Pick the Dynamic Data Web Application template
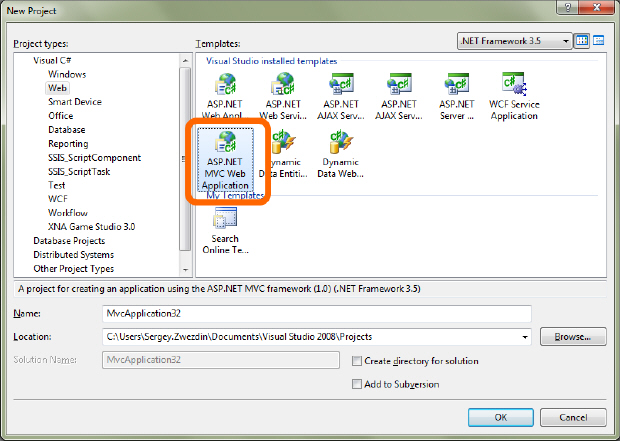 (x=340, y=154)
